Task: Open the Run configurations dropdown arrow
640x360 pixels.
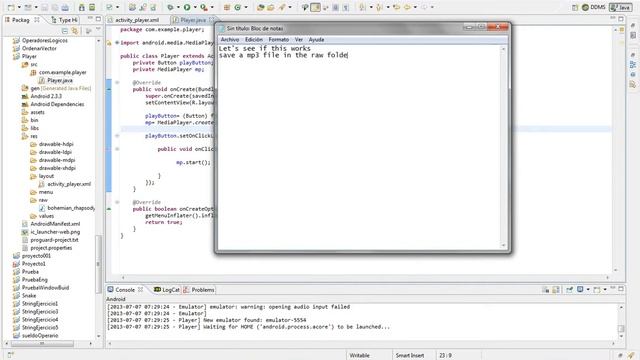Action: (195, 7)
